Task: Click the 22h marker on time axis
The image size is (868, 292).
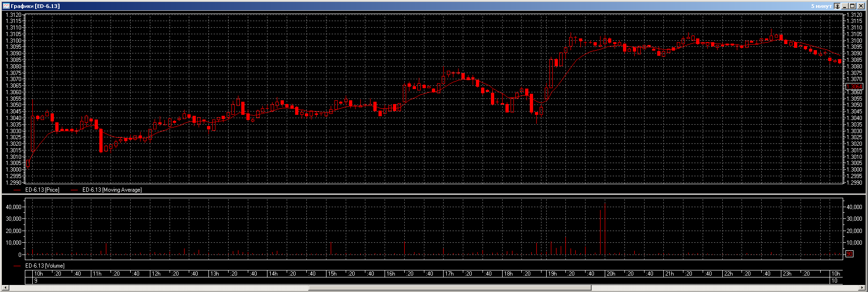Action: coord(728,274)
